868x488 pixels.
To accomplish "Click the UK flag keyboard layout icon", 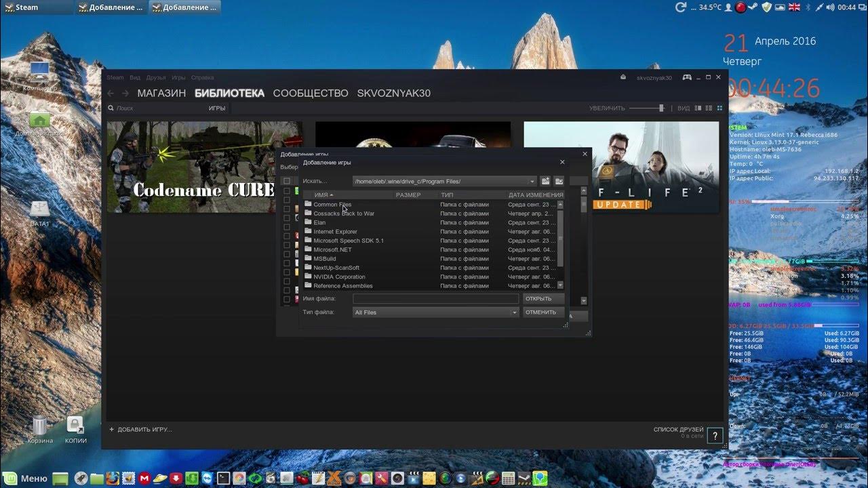I will point(794,7).
